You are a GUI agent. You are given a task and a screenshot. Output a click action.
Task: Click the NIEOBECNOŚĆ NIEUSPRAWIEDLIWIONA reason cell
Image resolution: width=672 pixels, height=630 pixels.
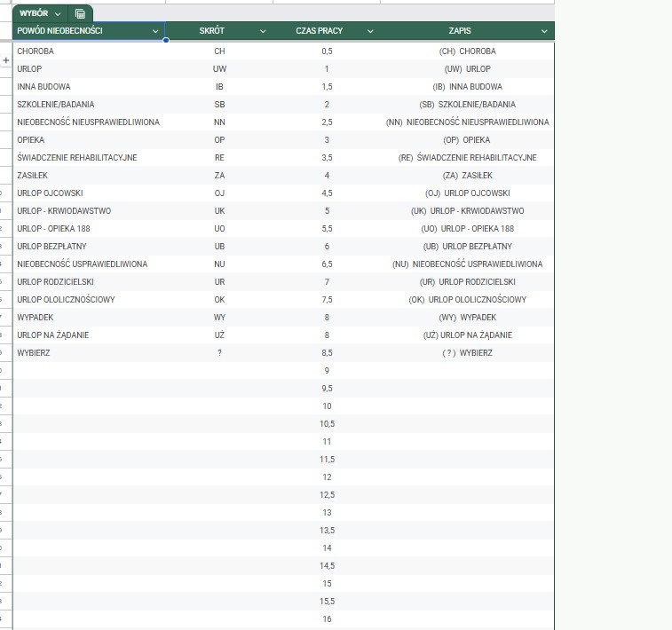coord(88,122)
